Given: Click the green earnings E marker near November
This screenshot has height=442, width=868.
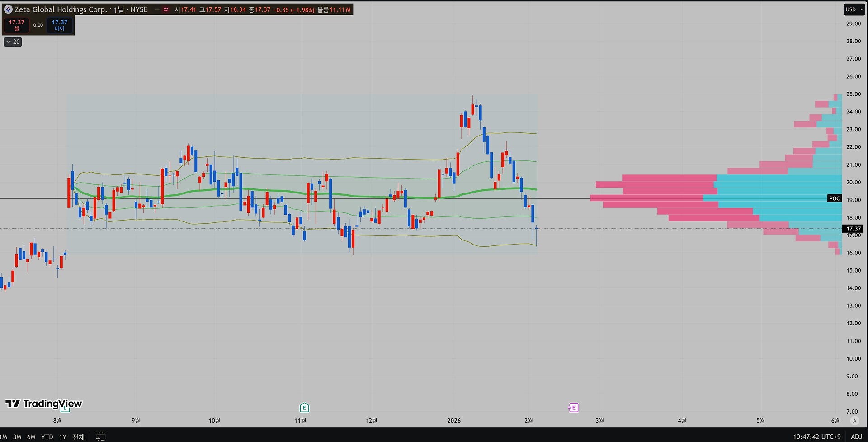Looking at the screenshot, I should pyautogui.click(x=304, y=408).
